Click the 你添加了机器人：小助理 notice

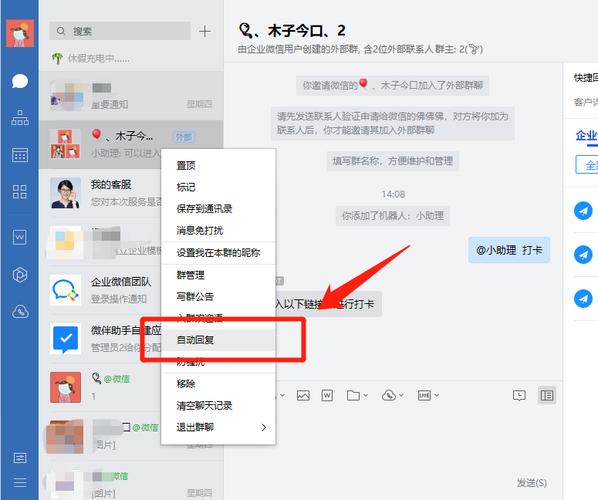[x=393, y=216]
